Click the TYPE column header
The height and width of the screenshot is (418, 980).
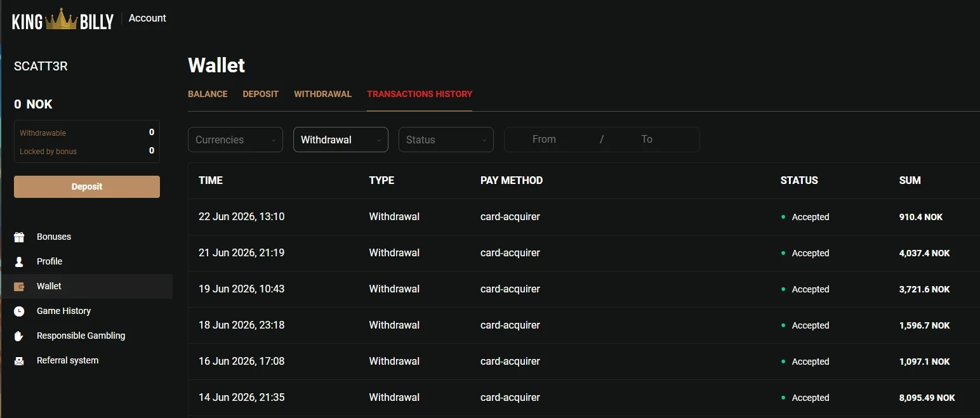381,180
